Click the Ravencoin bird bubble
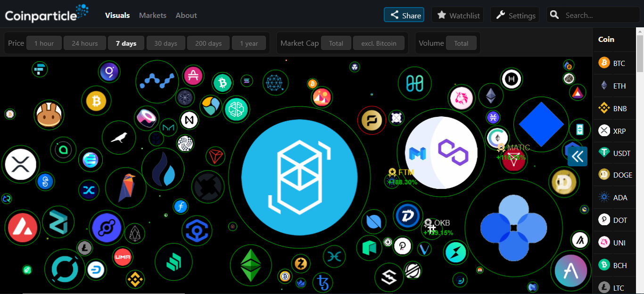This screenshot has width=644, height=294. coord(126,188)
